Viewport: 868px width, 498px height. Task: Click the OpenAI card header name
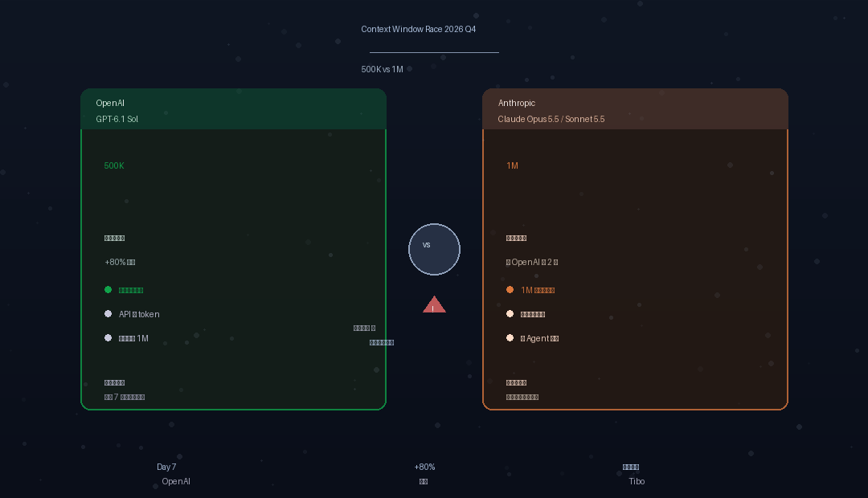110,103
